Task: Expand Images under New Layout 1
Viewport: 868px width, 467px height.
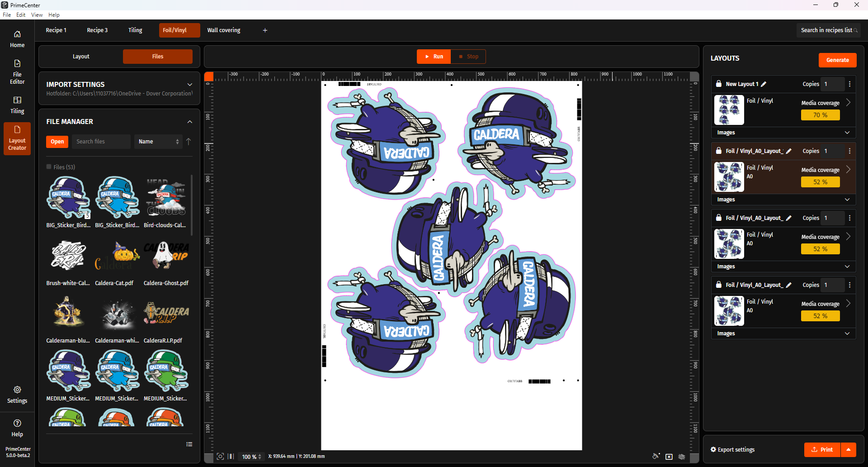Action: point(847,133)
